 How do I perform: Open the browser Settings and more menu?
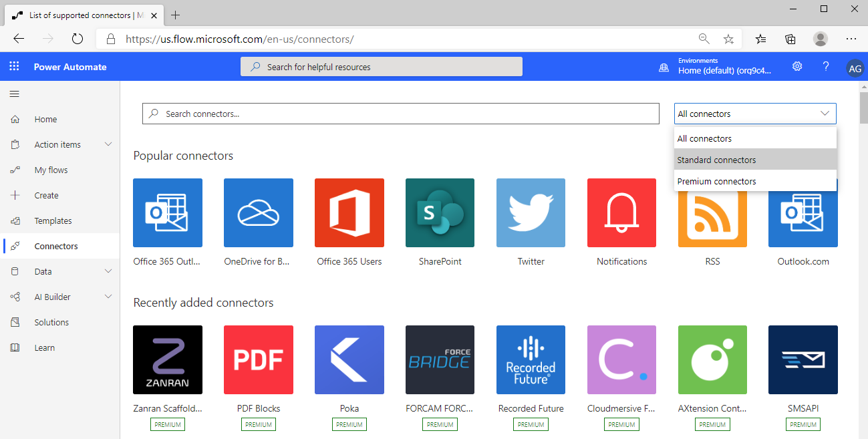point(851,39)
